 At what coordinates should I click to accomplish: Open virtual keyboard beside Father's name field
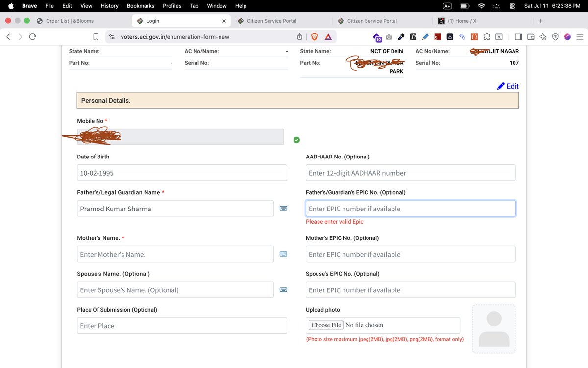[x=283, y=209]
